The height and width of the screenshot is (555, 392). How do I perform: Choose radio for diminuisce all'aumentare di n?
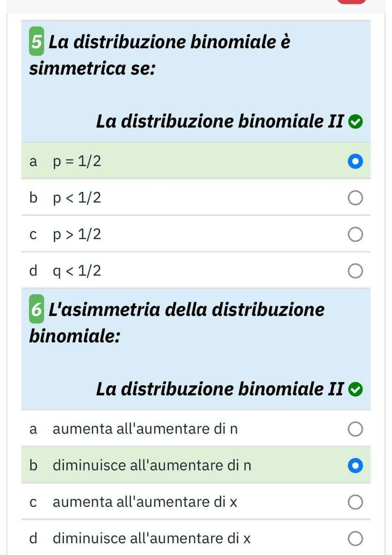point(356,466)
